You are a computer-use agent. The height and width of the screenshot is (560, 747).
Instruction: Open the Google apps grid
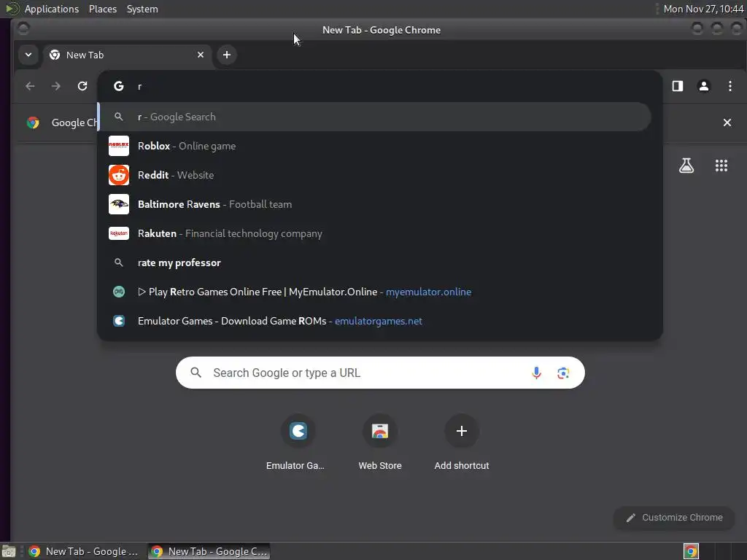(x=721, y=166)
